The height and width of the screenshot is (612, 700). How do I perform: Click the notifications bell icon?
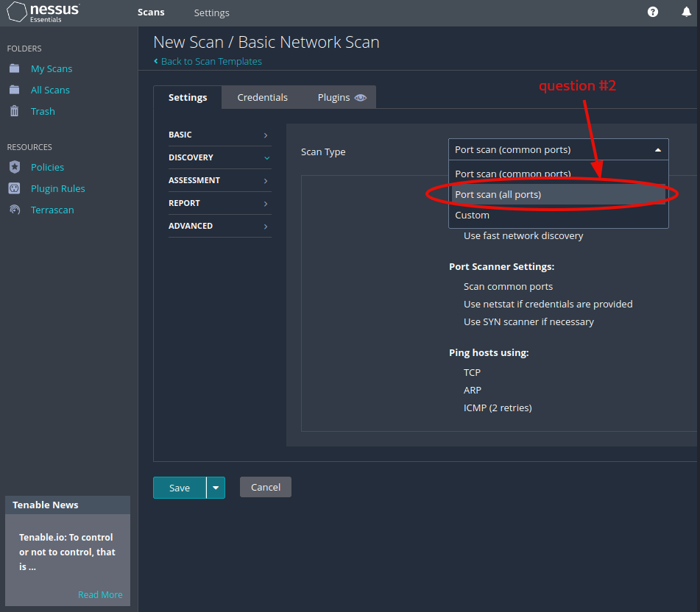click(686, 13)
